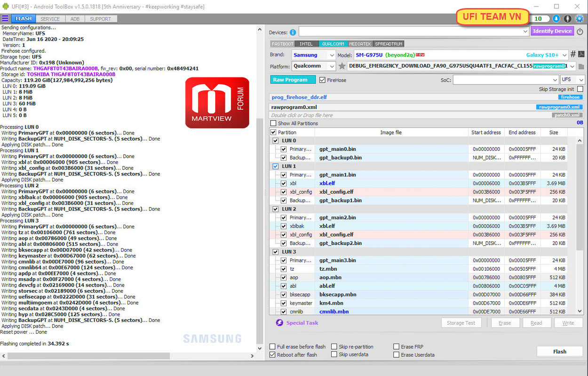
Task: Check the Skip userdata box
Action: pos(334,354)
